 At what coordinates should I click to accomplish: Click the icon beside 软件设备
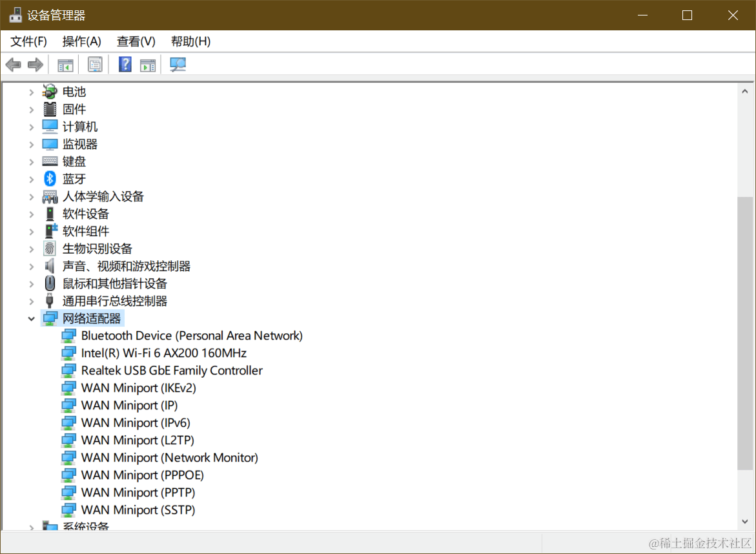pos(50,214)
